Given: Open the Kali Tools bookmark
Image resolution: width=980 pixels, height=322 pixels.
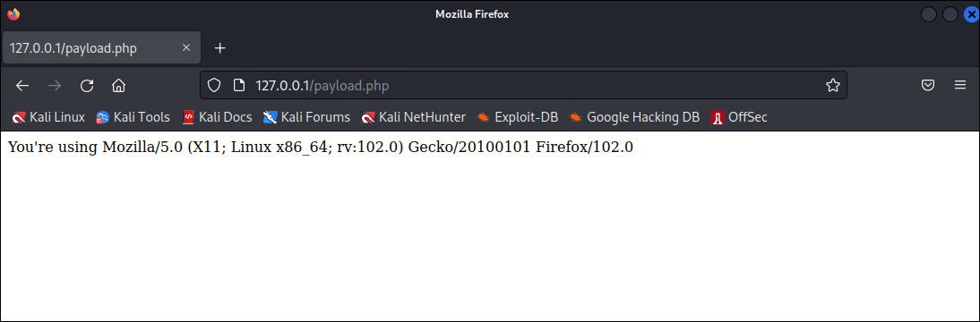Looking at the screenshot, I should pyautogui.click(x=133, y=116).
